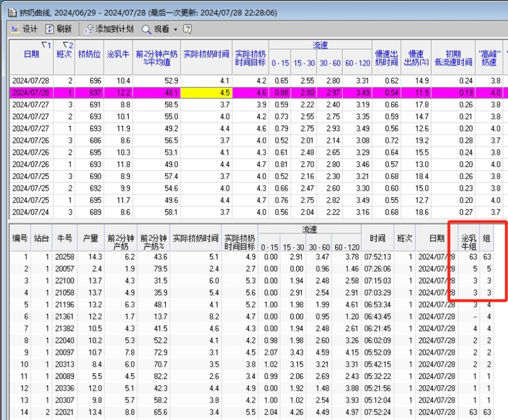Sort upper table by 日期 column header
508x420 pixels.
[31, 54]
